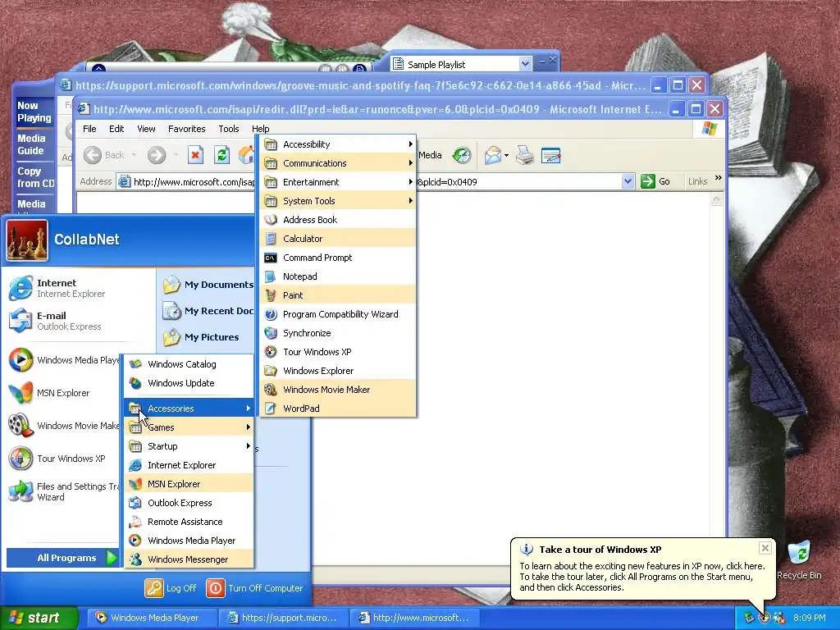Expand the Communications submenu

click(337, 163)
